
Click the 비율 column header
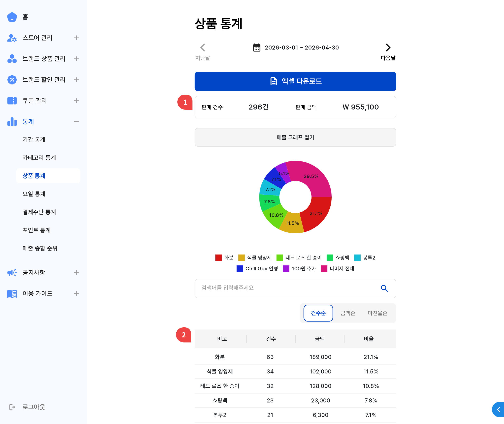(369, 339)
